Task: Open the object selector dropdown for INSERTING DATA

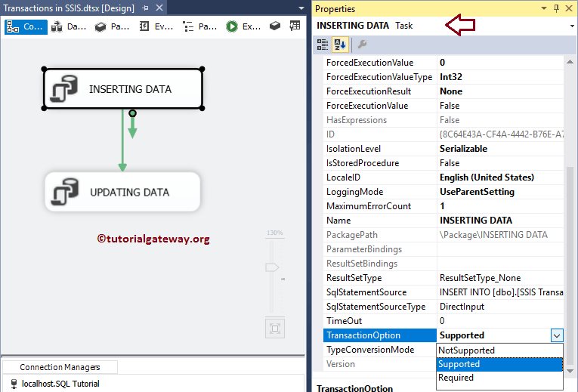Action: pyautogui.click(x=572, y=26)
